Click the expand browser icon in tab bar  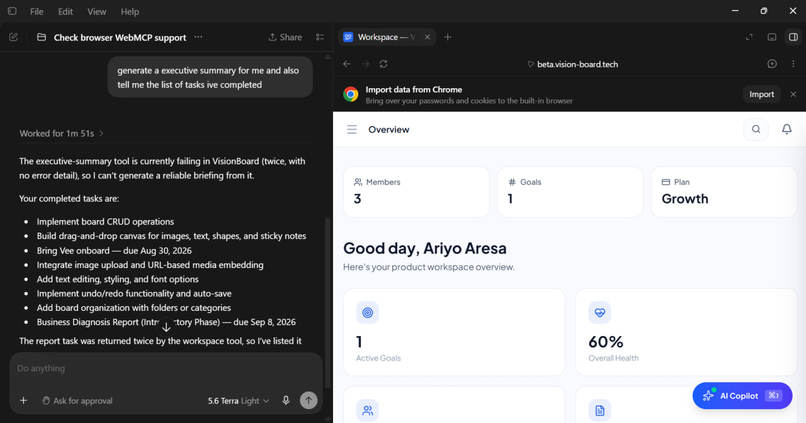749,37
